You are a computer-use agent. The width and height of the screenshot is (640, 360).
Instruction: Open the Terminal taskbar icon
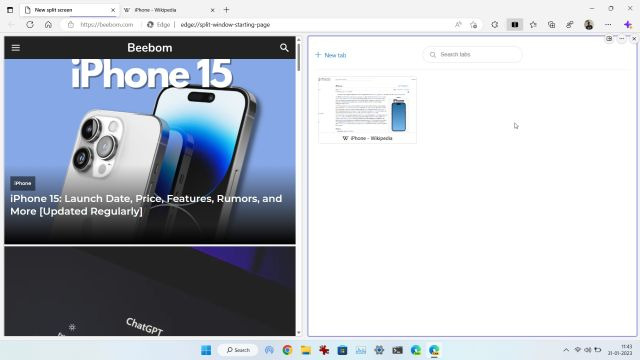click(397, 350)
